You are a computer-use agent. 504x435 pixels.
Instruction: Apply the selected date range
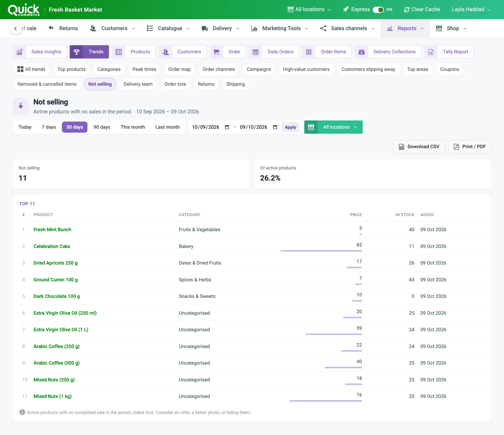click(290, 127)
